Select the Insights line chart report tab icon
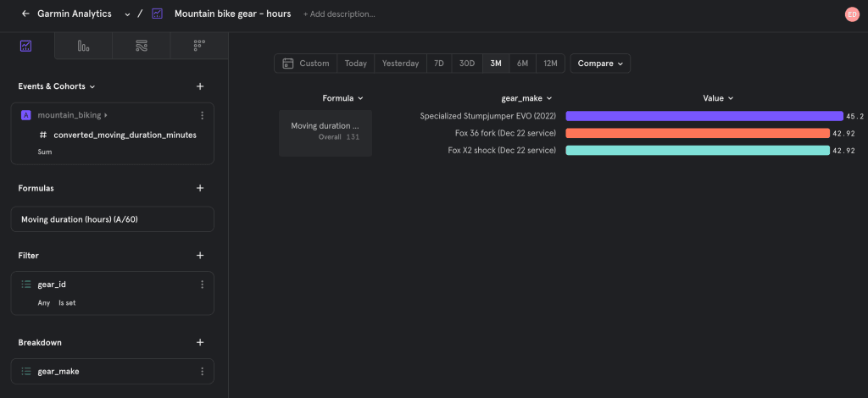The height and width of the screenshot is (398, 868). (x=26, y=46)
